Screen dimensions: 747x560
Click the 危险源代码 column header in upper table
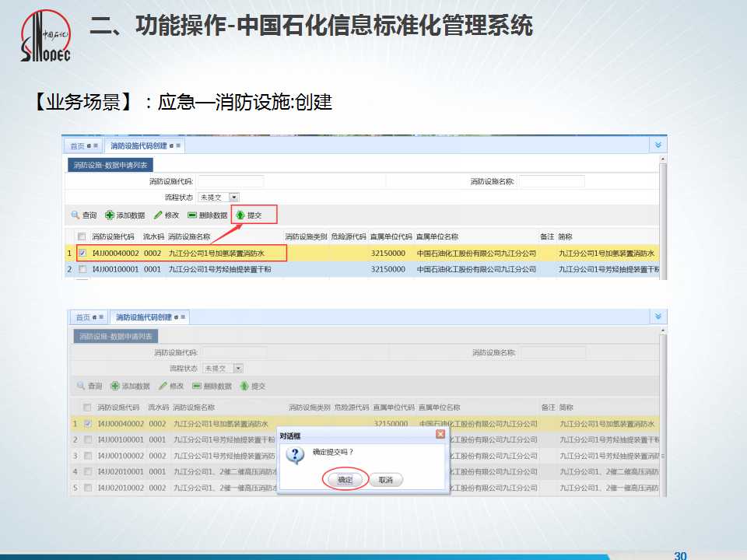coord(349,236)
